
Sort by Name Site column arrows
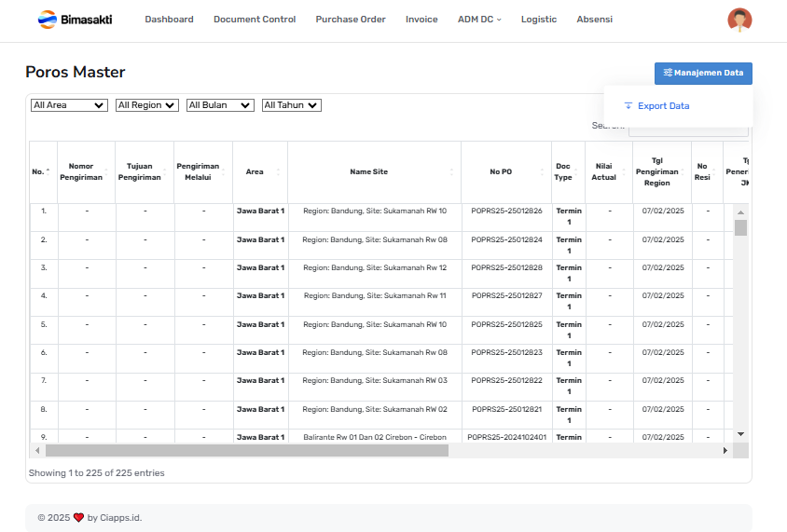(452, 171)
